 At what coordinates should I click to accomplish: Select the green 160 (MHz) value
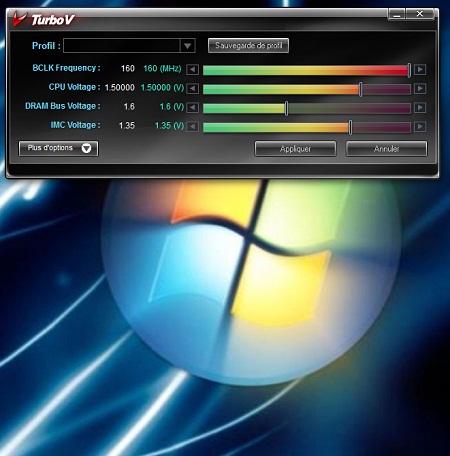(162, 69)
